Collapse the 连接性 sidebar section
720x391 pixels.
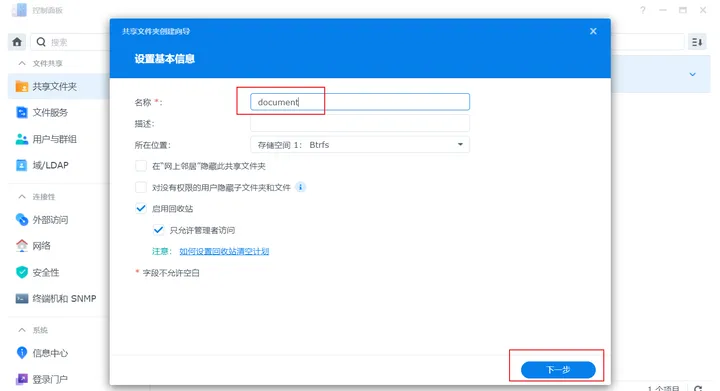tap(22, 196)
